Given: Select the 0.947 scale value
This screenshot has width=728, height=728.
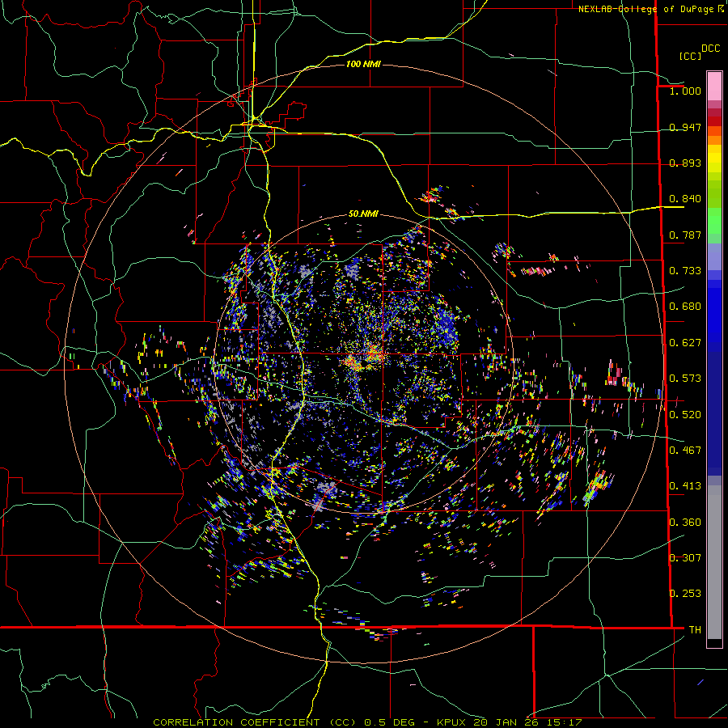Looking at the screenshot, I should click(x=685, y=127).
